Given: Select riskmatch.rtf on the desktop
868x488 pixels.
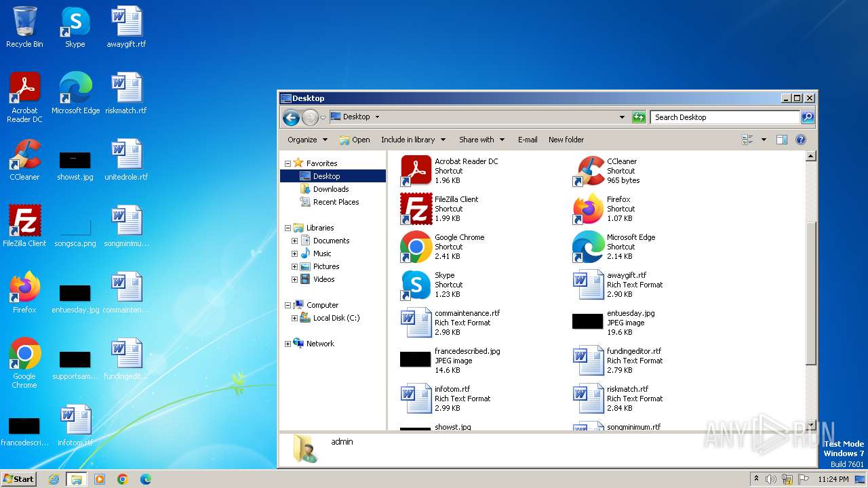Looking at the screenshot, I should [126, 94].
